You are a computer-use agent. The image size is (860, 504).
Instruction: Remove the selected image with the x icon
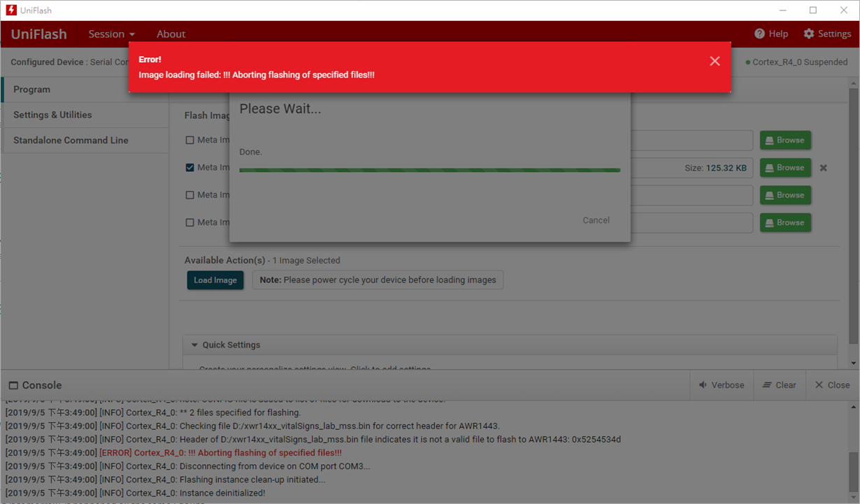click(x=824, y=168)
